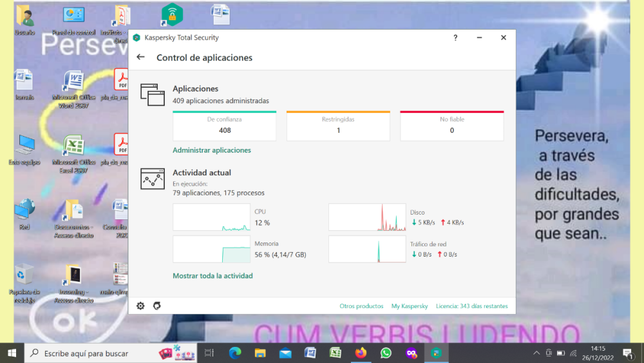The width and height of the screenshot is (644, 363).
Task: Open Mail app from taskbar
Action: pos(285,353)
